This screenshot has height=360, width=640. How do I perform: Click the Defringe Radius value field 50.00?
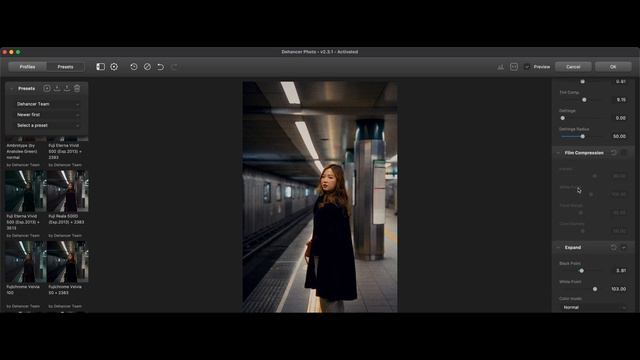(619, 136)
